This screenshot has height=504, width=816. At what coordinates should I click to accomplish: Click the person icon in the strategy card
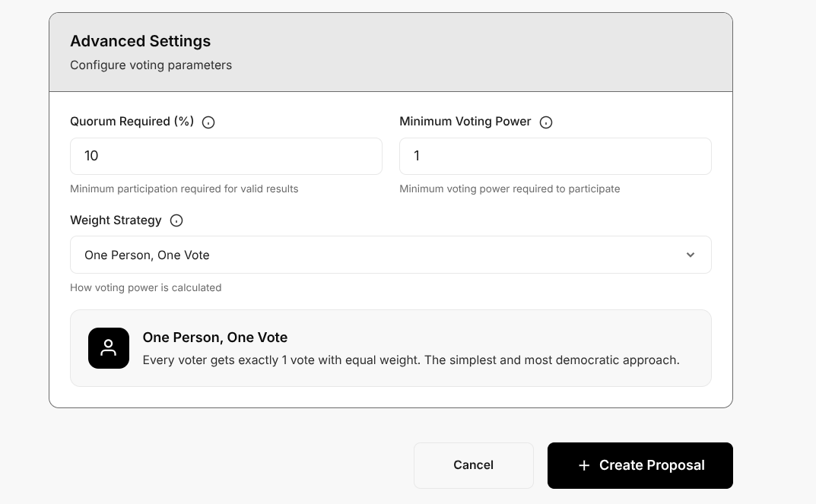[x=109, y=348]
